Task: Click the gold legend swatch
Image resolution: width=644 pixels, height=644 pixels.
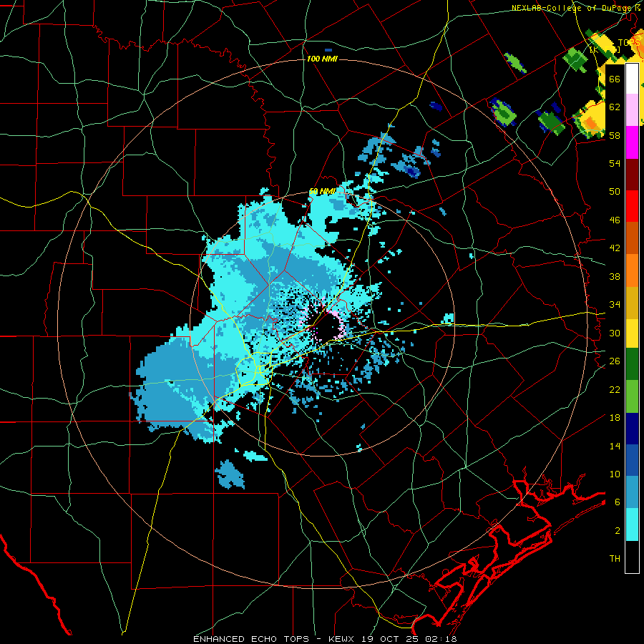Action: (x=632, y=303)
